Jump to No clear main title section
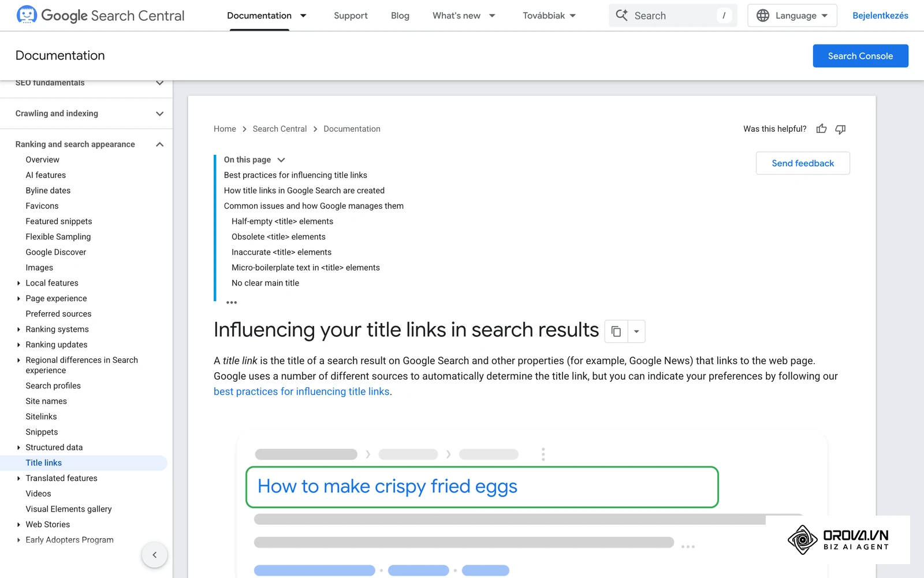 (265, 283)
